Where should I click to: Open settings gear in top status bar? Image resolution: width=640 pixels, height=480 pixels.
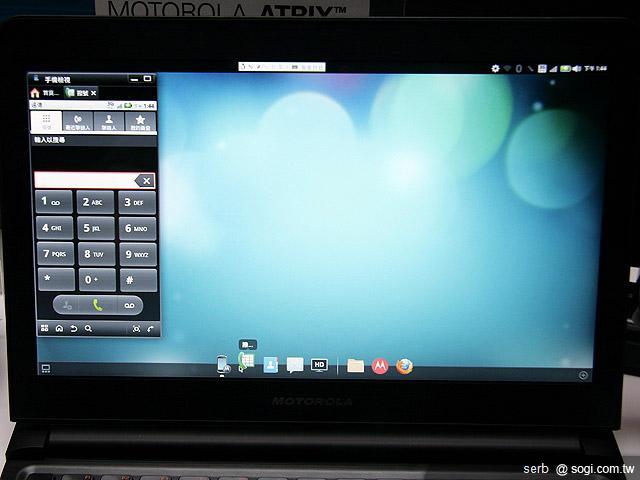[495, 69]
